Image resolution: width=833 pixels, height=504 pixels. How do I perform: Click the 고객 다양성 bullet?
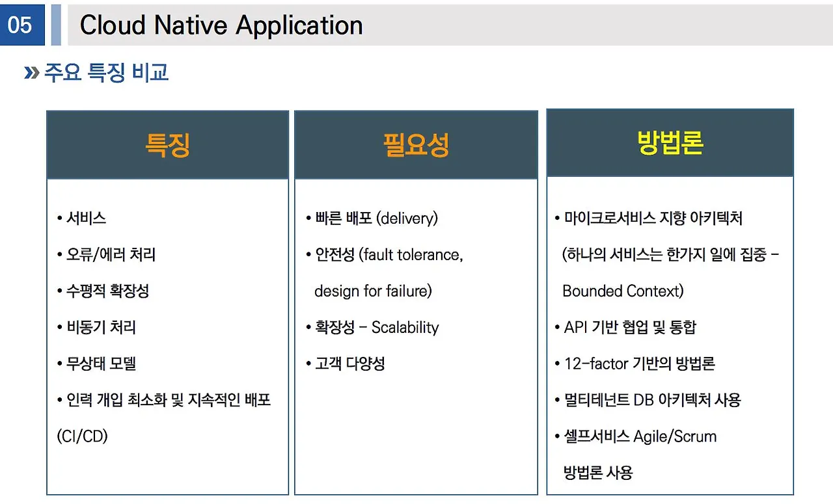[346, 364]
